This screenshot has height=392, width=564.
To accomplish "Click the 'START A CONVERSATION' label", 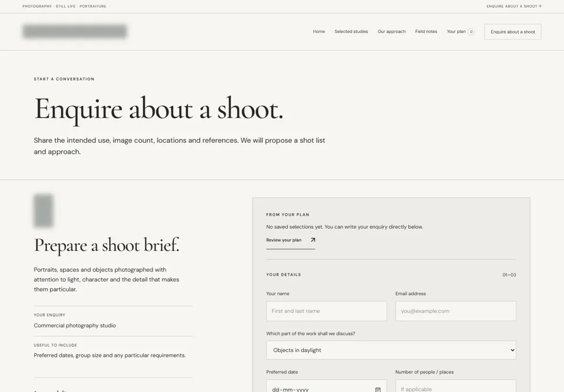I will coord(64,79).
